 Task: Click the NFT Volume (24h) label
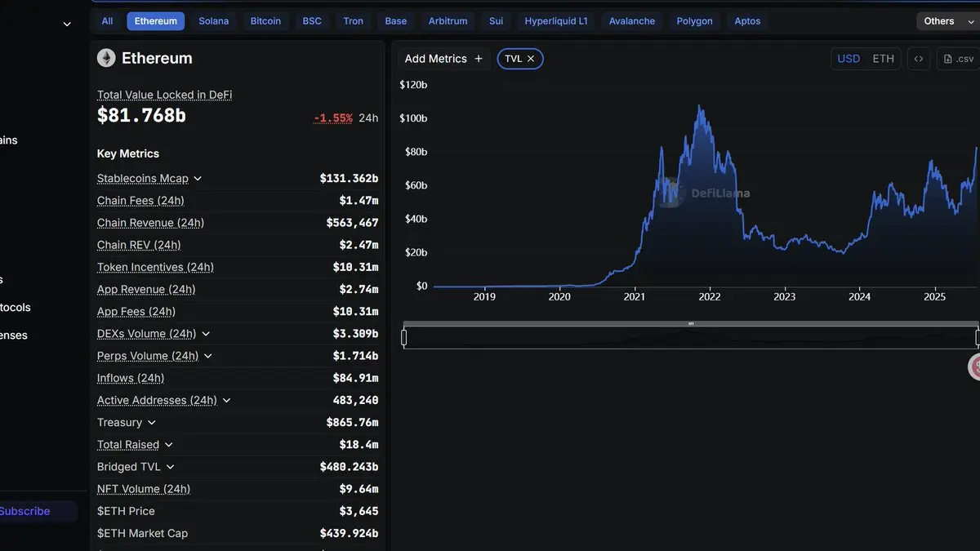point(144,489)
